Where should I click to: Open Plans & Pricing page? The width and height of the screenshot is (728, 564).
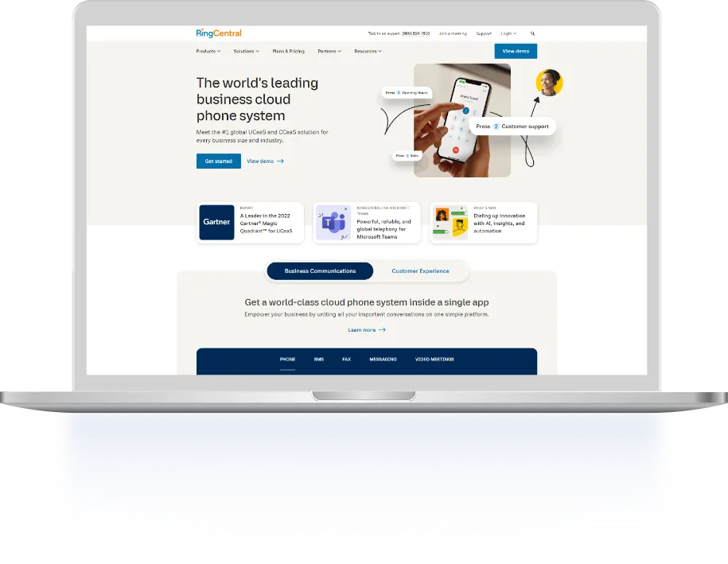click(x=288, y=51)
